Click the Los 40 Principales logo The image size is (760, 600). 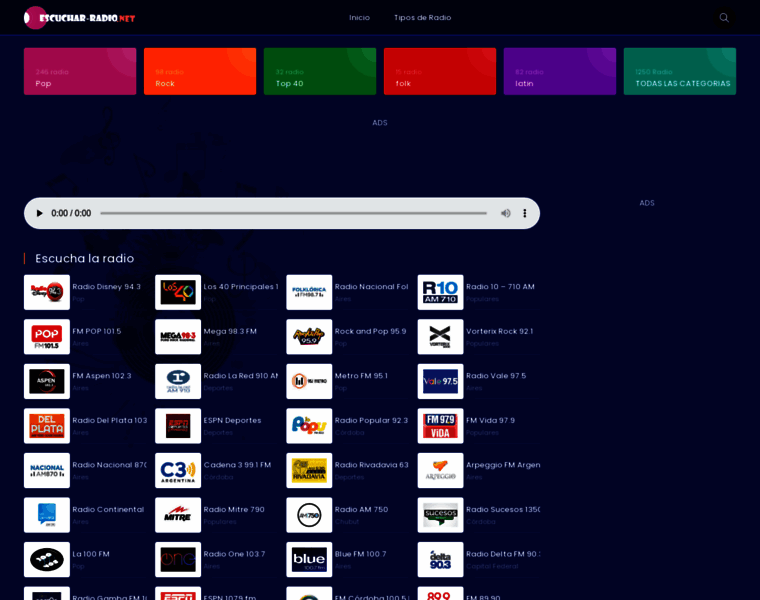[178, 292]
